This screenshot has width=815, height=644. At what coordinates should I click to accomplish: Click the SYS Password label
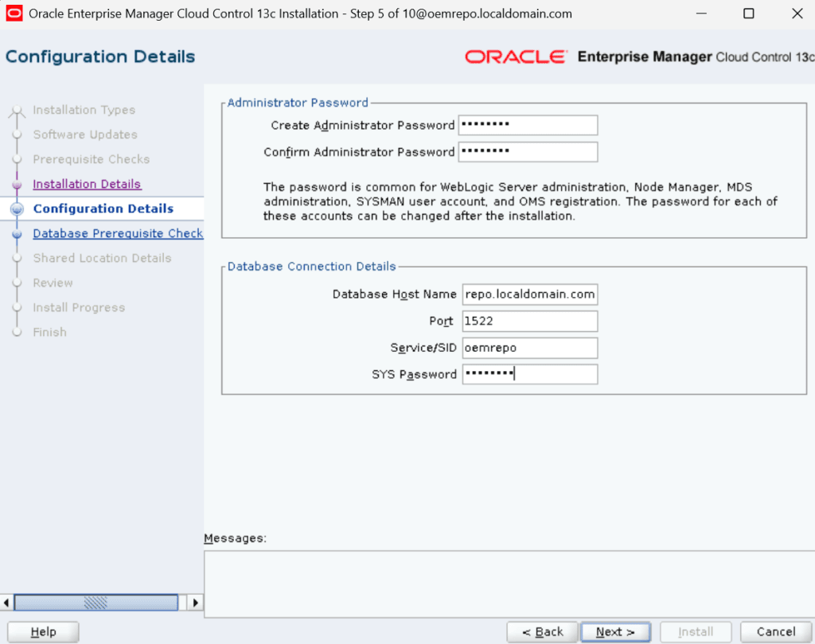(x=414, y=374)
